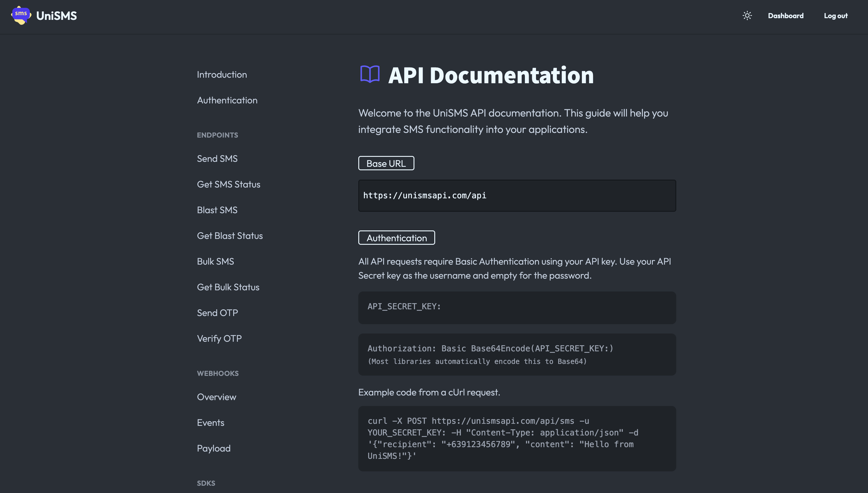Click the curl example code block

click(x=517, y=438)
